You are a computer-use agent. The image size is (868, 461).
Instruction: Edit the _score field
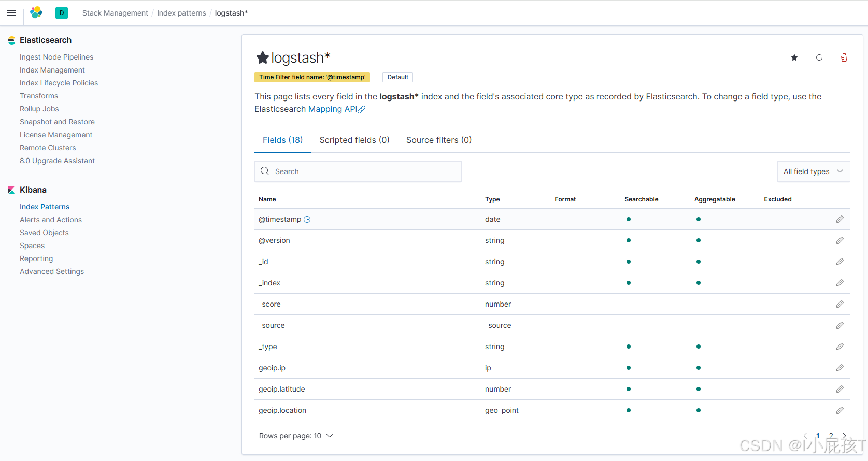pos(840,304)
